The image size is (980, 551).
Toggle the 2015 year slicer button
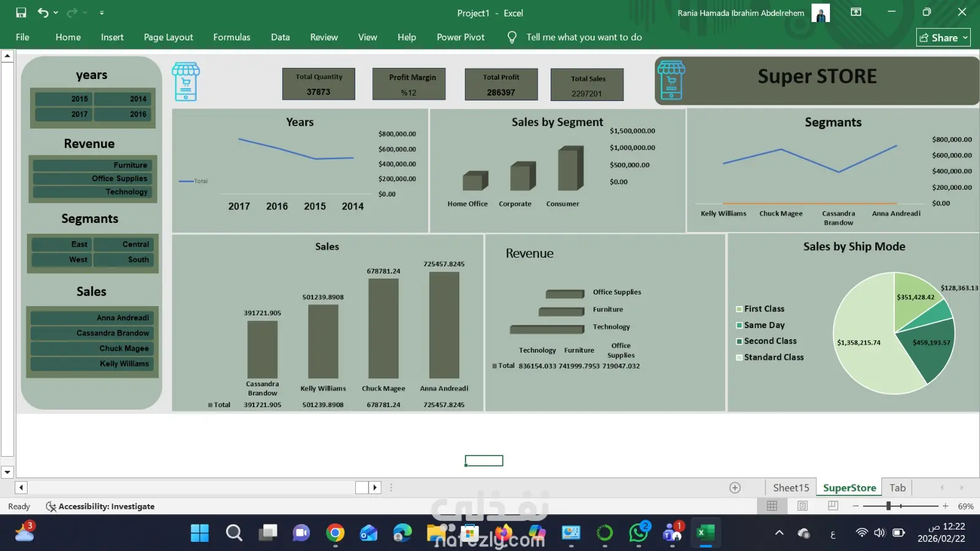click(64, 99)
